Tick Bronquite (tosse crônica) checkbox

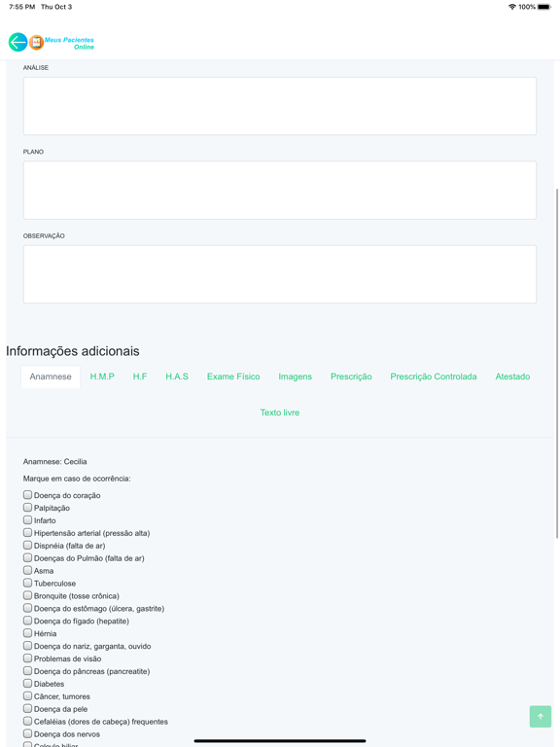(x=27, y=595)
